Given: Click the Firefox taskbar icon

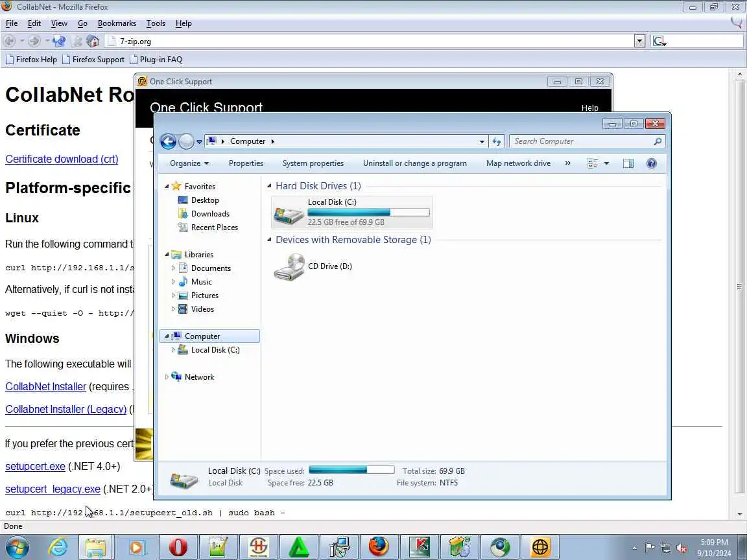Looking at the screenshot, I should click(x=379, y=547).
